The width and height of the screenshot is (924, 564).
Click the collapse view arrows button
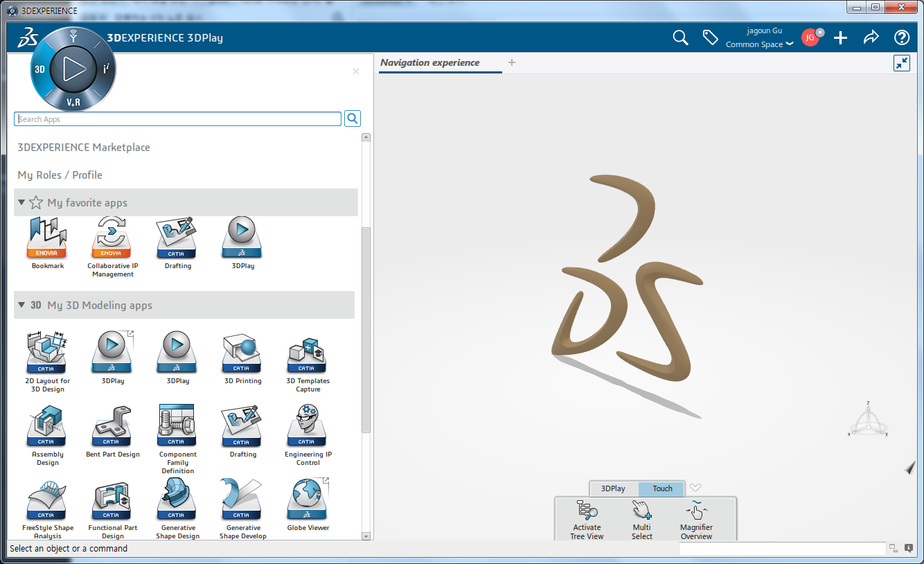901,63
